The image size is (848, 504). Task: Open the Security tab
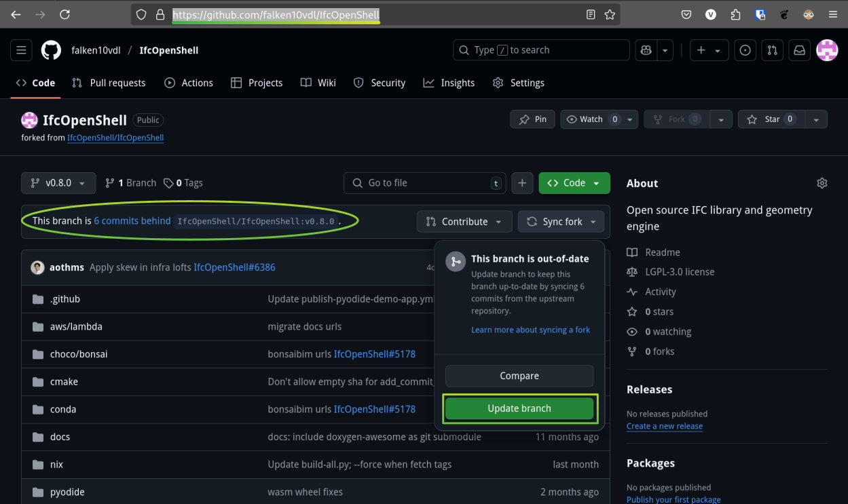pyautogui.click(x=380, y=83)
